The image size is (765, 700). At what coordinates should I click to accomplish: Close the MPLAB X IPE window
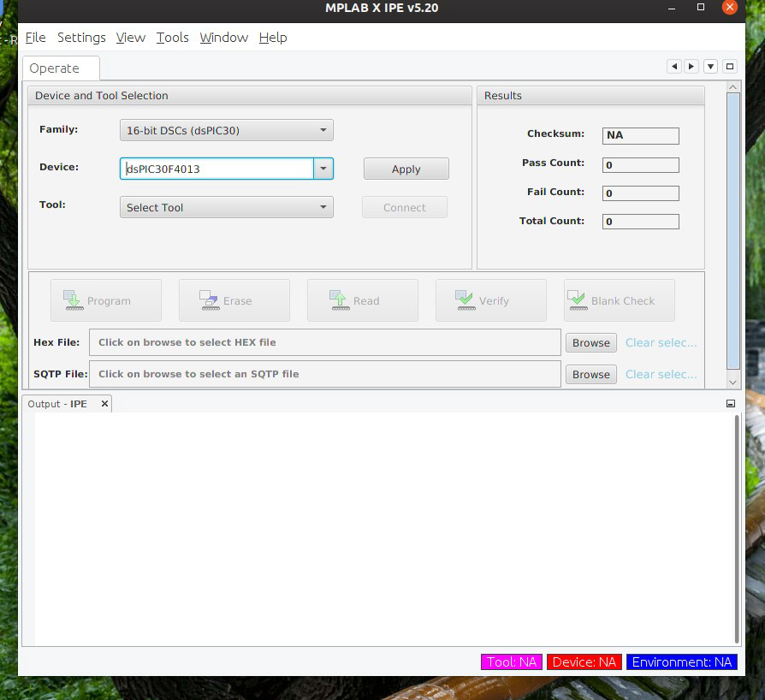[x=729, y=8]
